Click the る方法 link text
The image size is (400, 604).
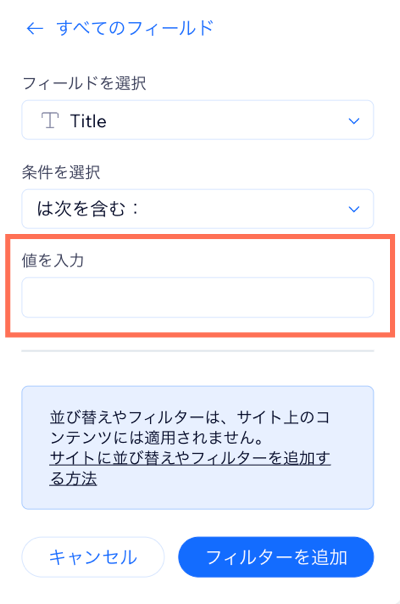point(73,478)
